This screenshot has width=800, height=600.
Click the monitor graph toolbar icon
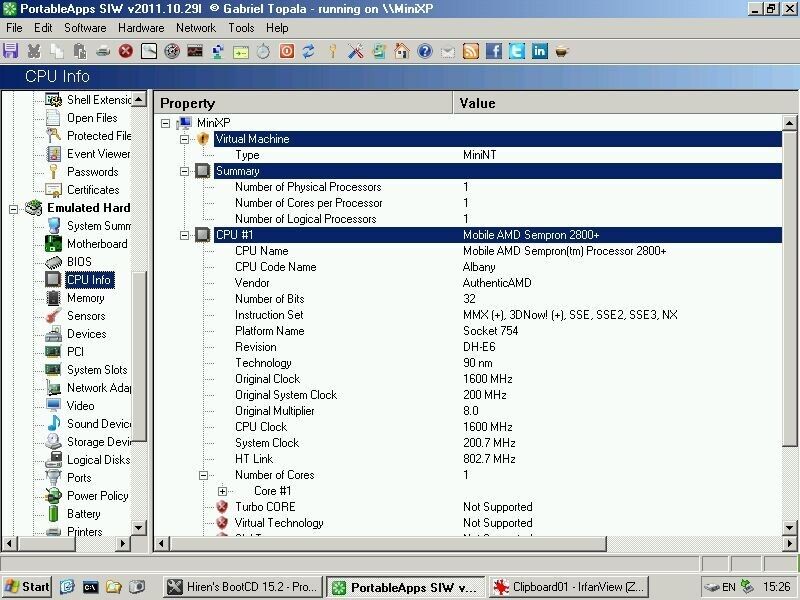(x=195, y=51)
